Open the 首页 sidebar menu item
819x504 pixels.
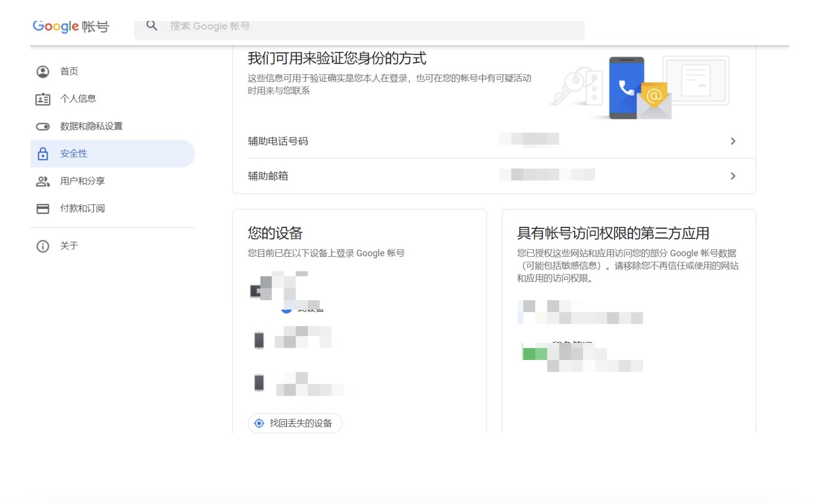click(x=112, y=71)
